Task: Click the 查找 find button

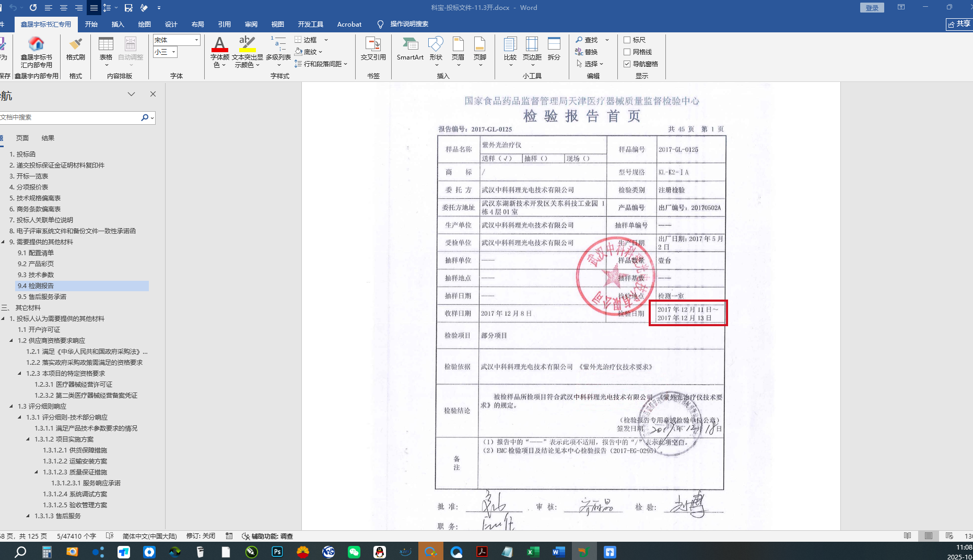Action: (587, 40)
